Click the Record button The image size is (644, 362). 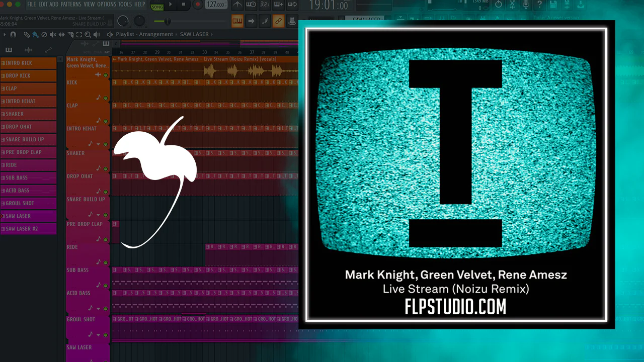pos(198,5)
